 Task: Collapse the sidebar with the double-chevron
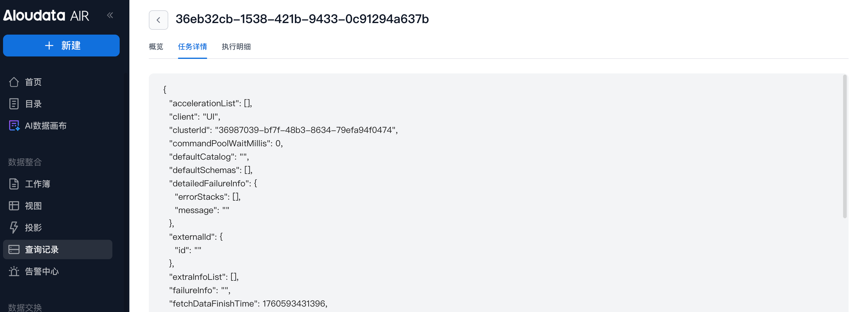click(110, 15)
